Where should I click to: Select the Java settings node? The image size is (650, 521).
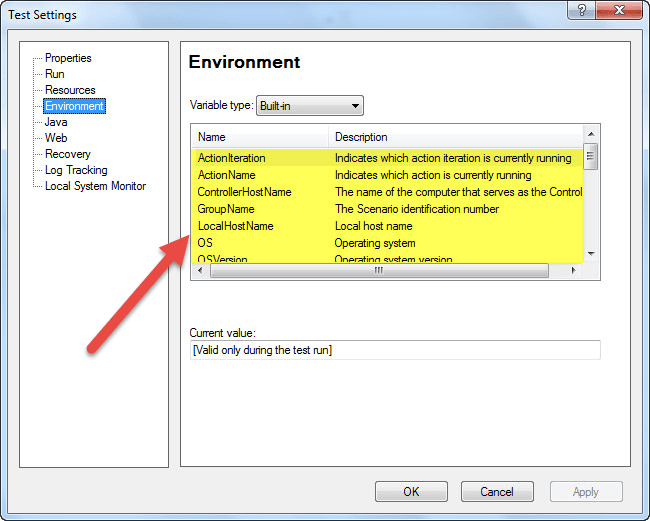(x=56, y=122)
